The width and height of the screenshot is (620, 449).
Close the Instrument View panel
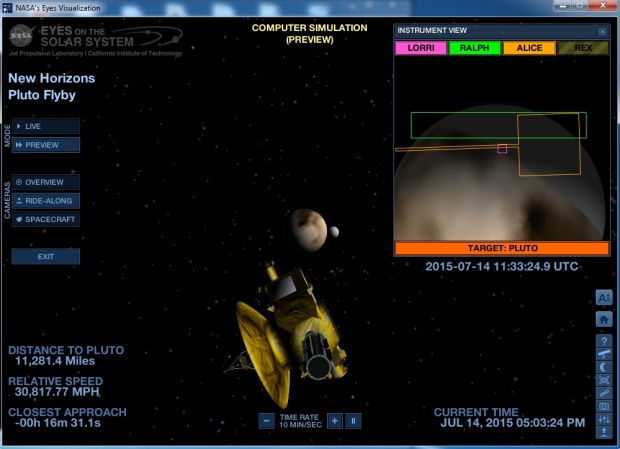[x=602, y=32]
